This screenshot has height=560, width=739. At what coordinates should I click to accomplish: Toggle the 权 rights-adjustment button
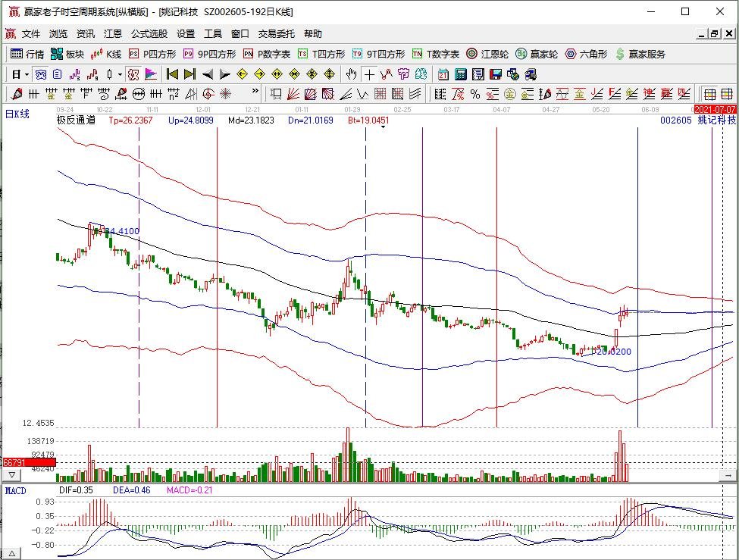pos(134,74)
